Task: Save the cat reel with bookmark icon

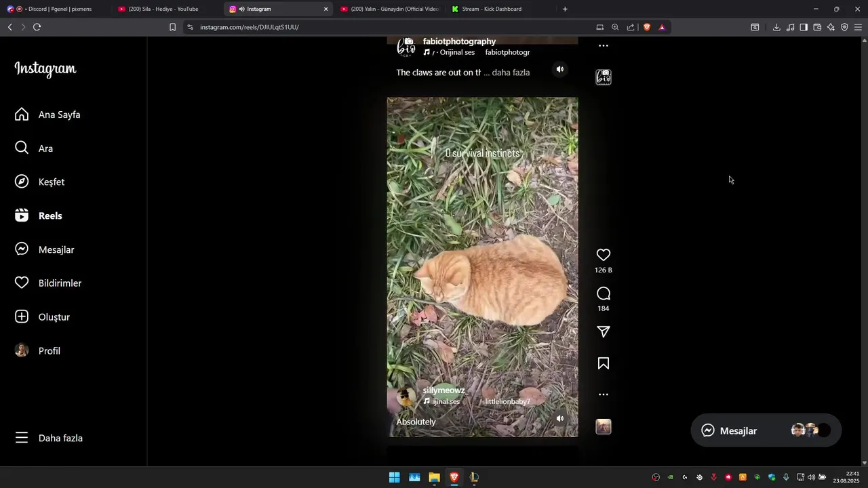Action: click(x=603, y=363)
